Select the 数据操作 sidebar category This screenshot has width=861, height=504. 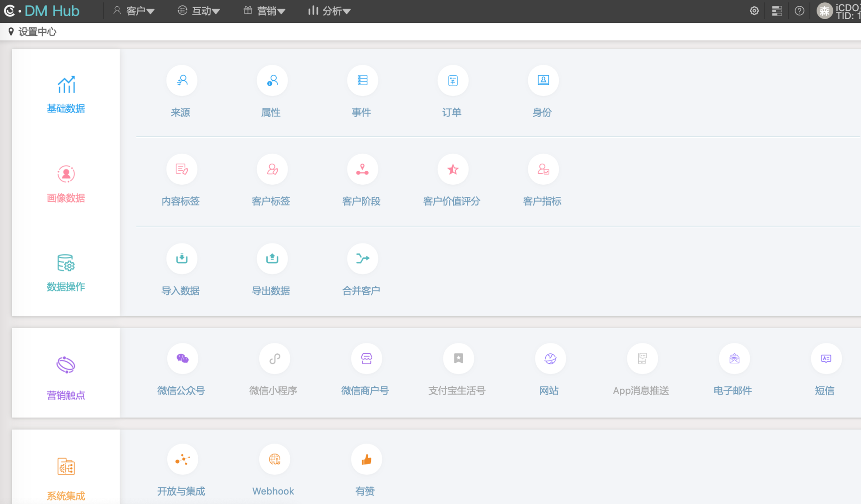click(x=66, y=273)
